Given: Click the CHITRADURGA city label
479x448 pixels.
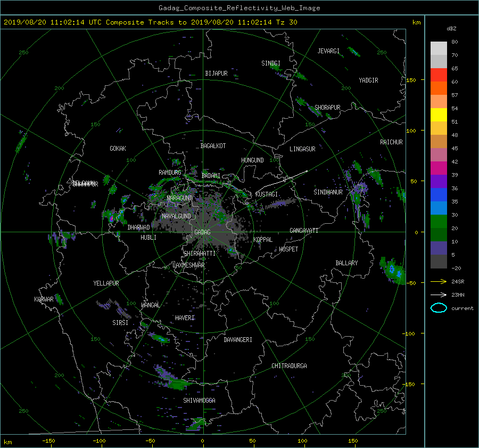Looking at the screenshot, I should coord(289,366).
